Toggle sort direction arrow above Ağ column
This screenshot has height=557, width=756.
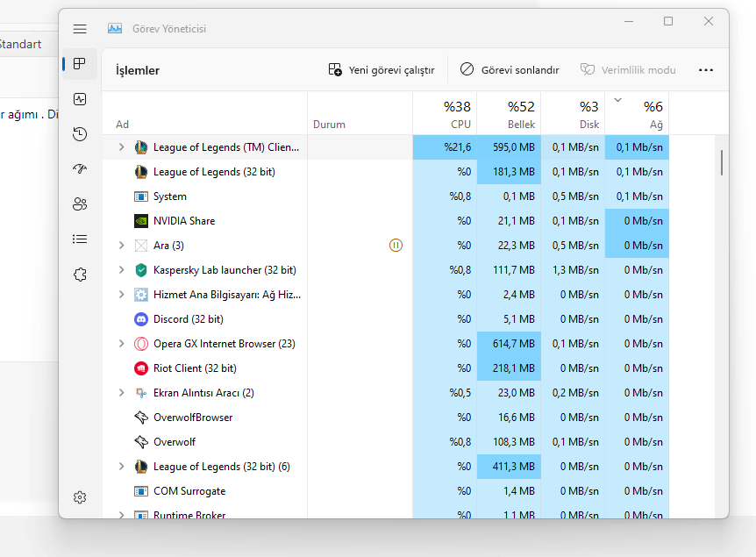pos(617,100)
